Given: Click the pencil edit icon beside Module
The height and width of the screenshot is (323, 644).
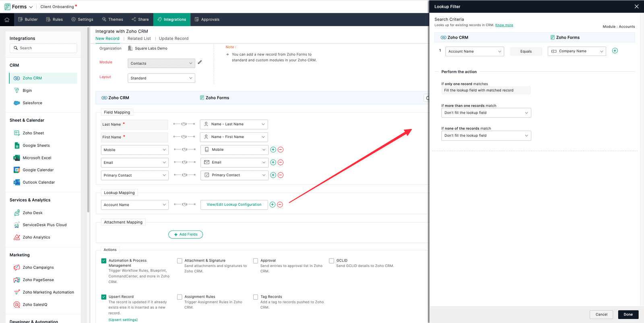Looking at the screenshot, I should pyautogui.click(x=200, y=62).
